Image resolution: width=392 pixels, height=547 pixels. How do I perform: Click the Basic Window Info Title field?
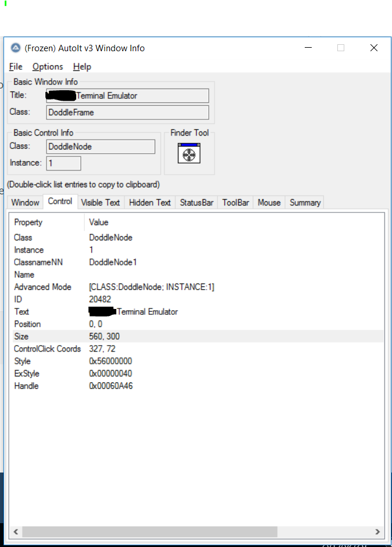point(127,95)
